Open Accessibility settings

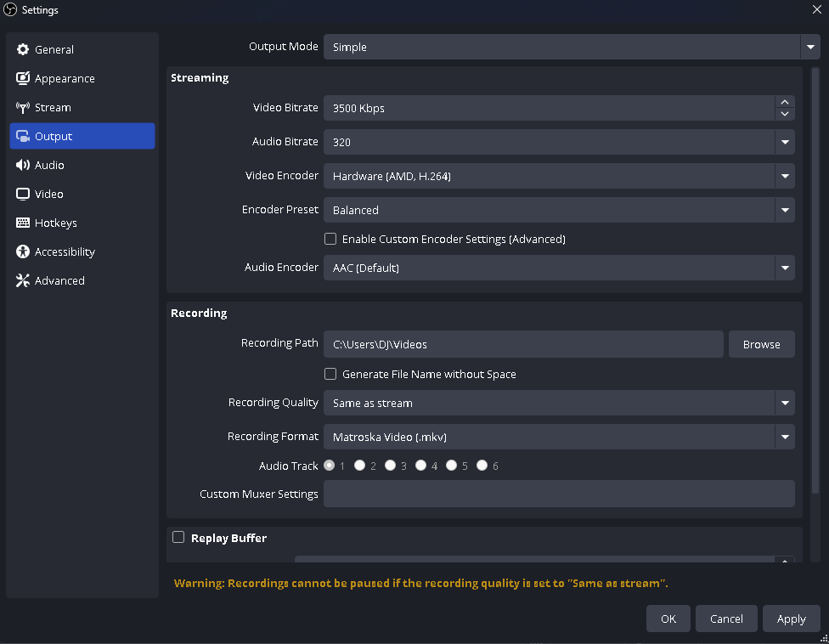82,251
